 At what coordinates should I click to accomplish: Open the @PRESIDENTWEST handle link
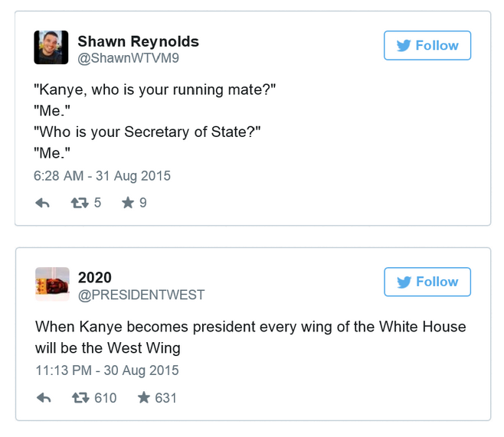coord(141,295)
